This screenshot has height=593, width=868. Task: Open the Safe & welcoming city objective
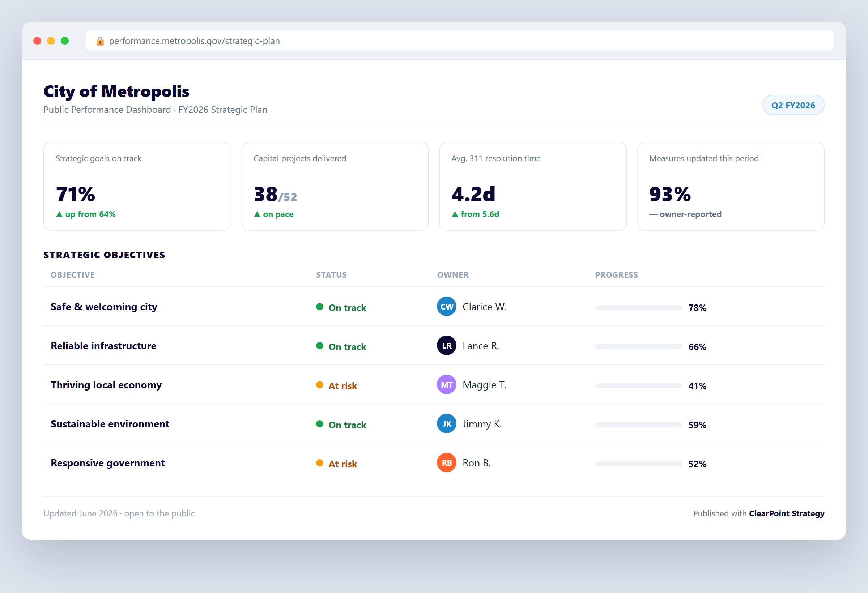[x=104, y=307]
